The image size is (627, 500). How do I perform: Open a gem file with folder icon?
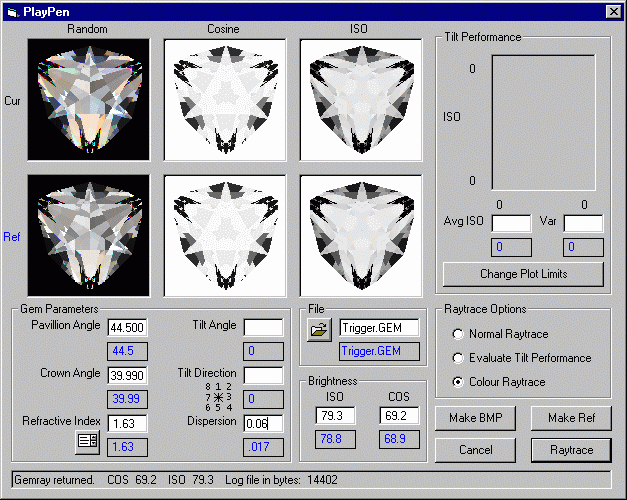click(319, 330)
